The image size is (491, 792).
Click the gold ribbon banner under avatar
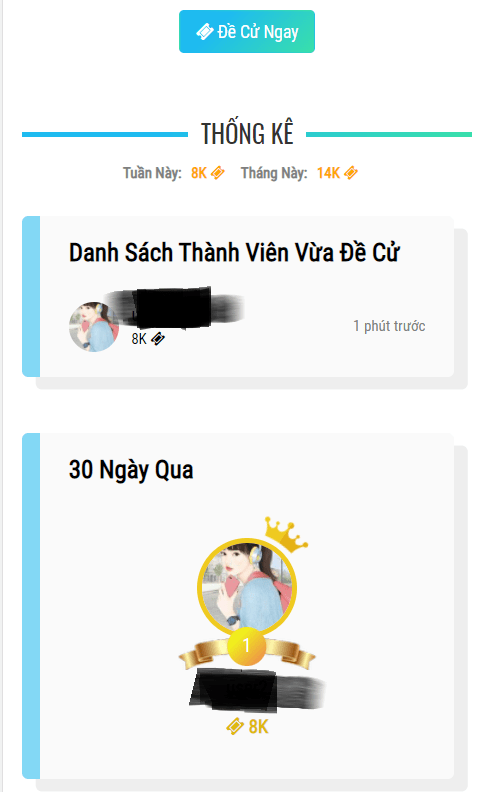point(247,652)
